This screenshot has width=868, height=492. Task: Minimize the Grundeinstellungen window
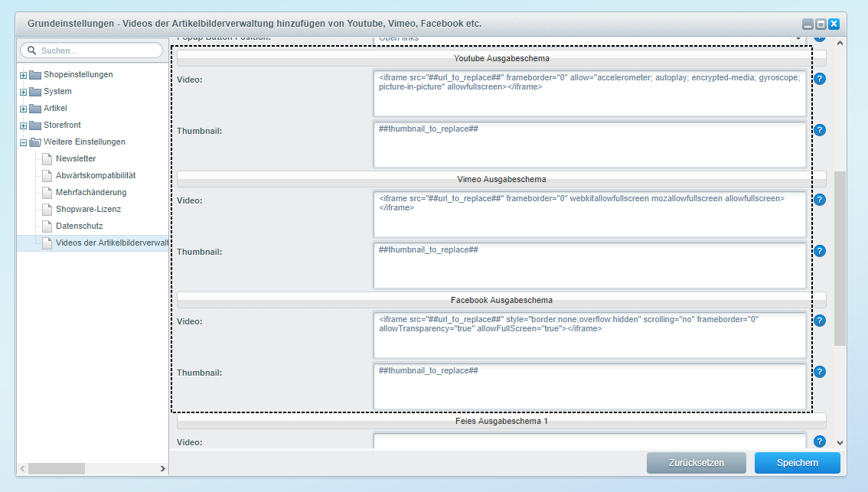point(808,24)
